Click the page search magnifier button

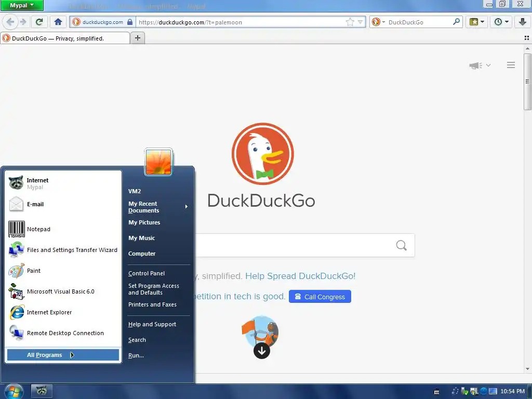pos(402,245)
